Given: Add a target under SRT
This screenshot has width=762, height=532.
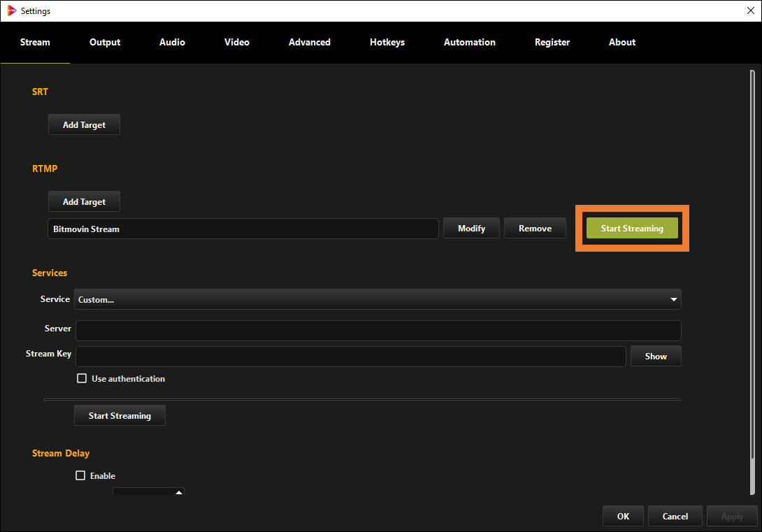Looking at the screenshot, I should click(x=84, y=125).
